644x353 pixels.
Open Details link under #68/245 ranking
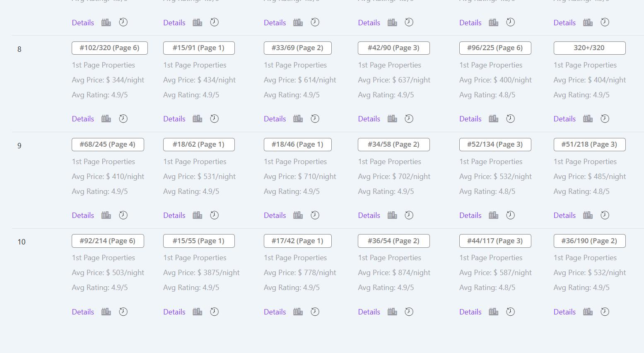83,215
